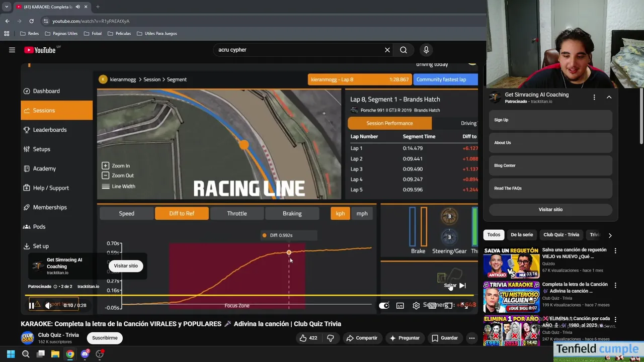The image size is (644, 362).
Task: Collapse the Get Simracing AI Coaching panel
Action: 609,98
